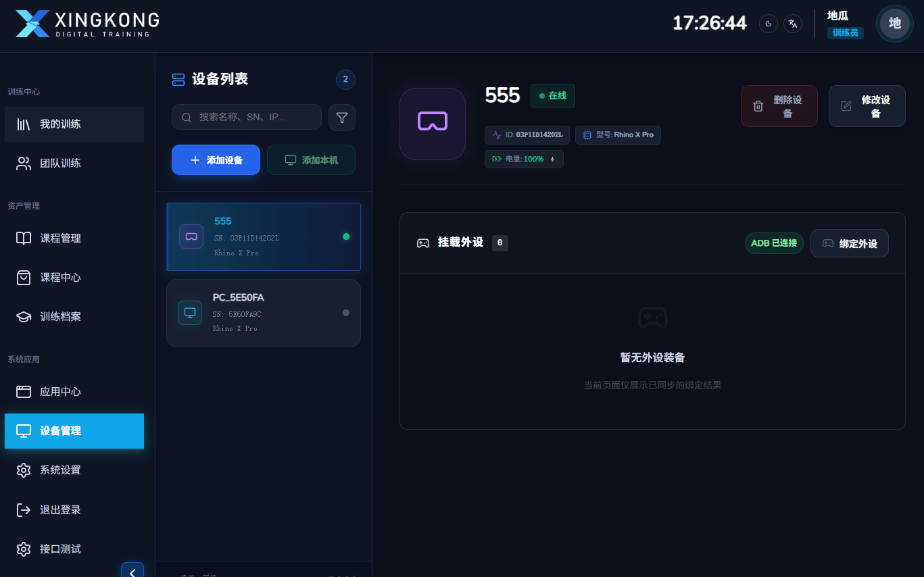Click the SN: 03P11D14202L text
Viewport: 924px width, 577px height.
tap(246, 238)
